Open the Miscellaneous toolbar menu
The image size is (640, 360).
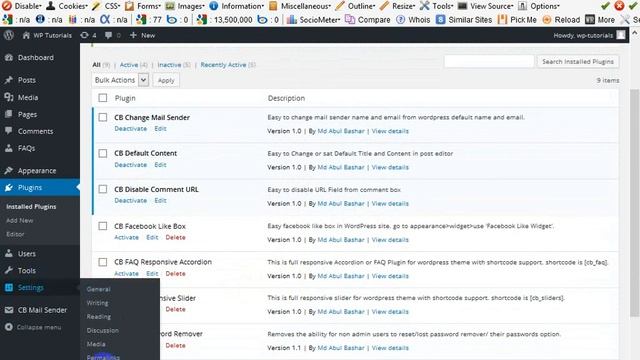click(x=300, y=6)
